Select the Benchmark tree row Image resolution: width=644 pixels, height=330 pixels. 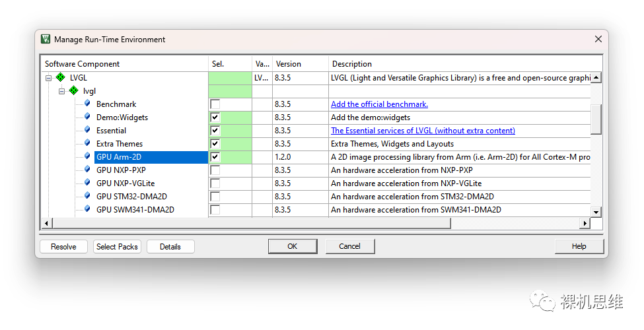coord(116,104)
